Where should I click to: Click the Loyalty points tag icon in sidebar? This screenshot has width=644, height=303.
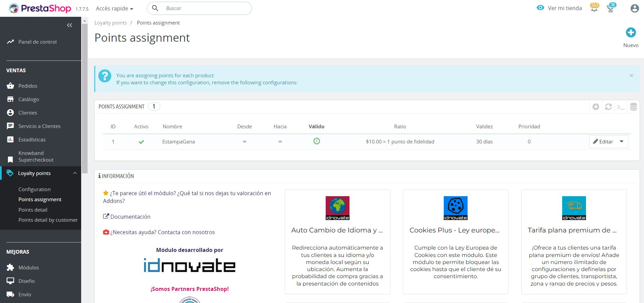tap(10, 173)
